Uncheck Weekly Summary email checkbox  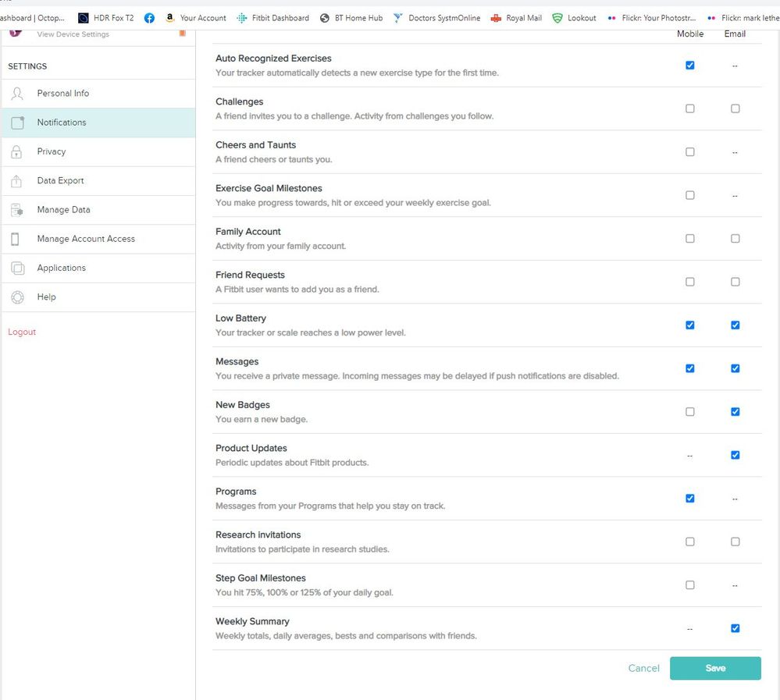[735, 628]
